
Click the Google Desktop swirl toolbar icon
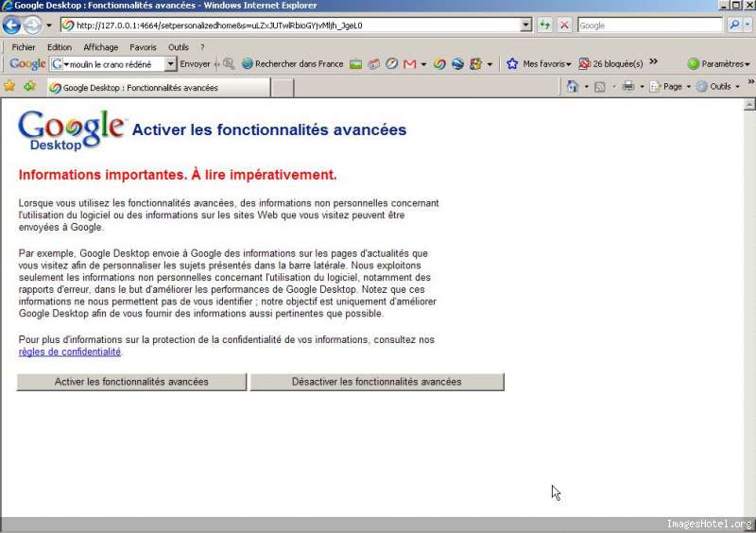tap(439, 63)
